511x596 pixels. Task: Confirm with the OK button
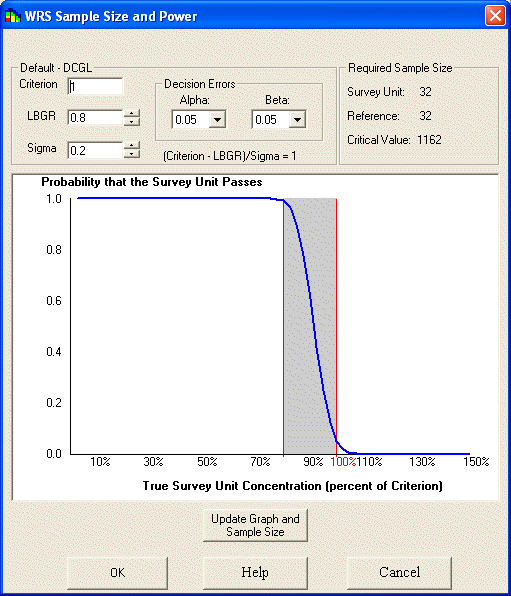[117, 572]
